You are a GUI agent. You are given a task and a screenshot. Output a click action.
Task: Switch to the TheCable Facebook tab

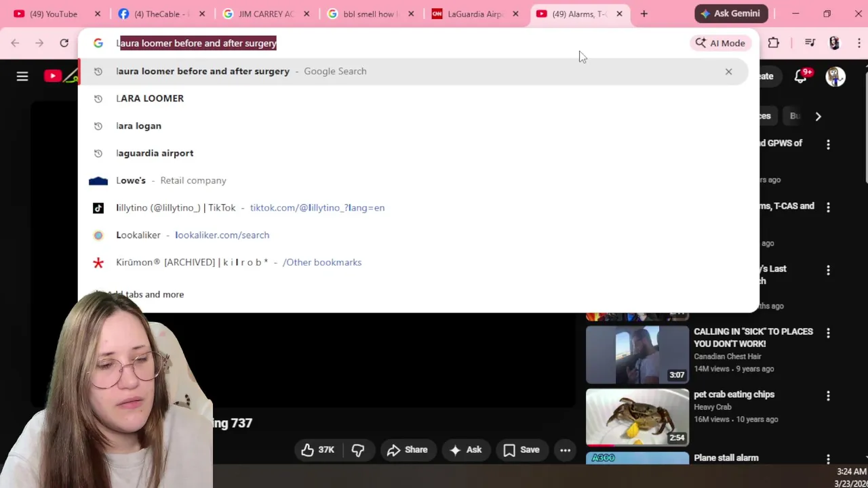click(160, 14)
